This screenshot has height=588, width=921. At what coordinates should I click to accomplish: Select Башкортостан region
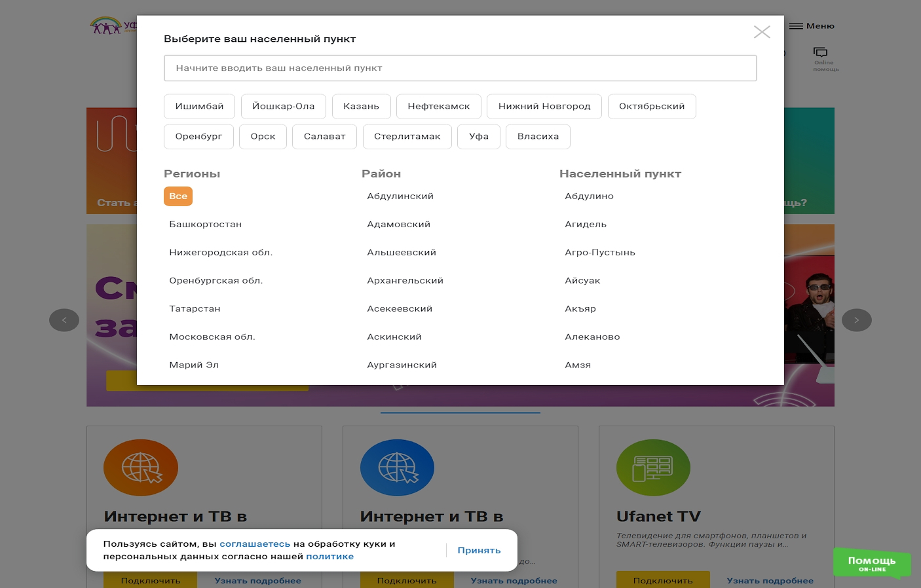click(x=206, y=224)
